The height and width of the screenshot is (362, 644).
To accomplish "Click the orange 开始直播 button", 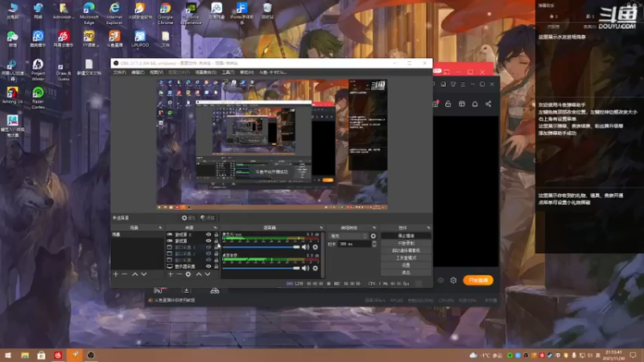I will pos(478,280).
